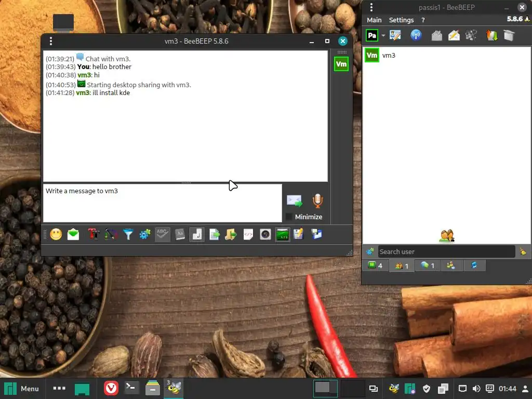Click the Pa user status avatar
532x399 pixels.
[372, 35]
